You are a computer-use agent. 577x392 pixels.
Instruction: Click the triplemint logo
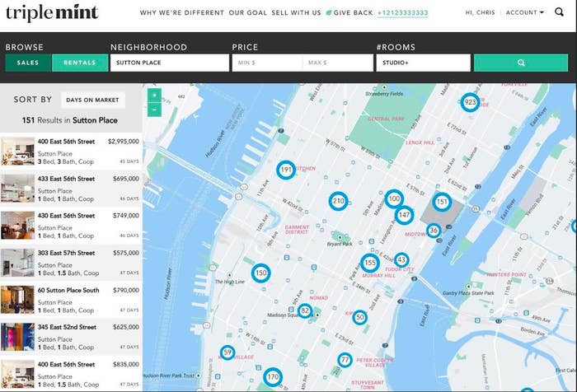52,13
